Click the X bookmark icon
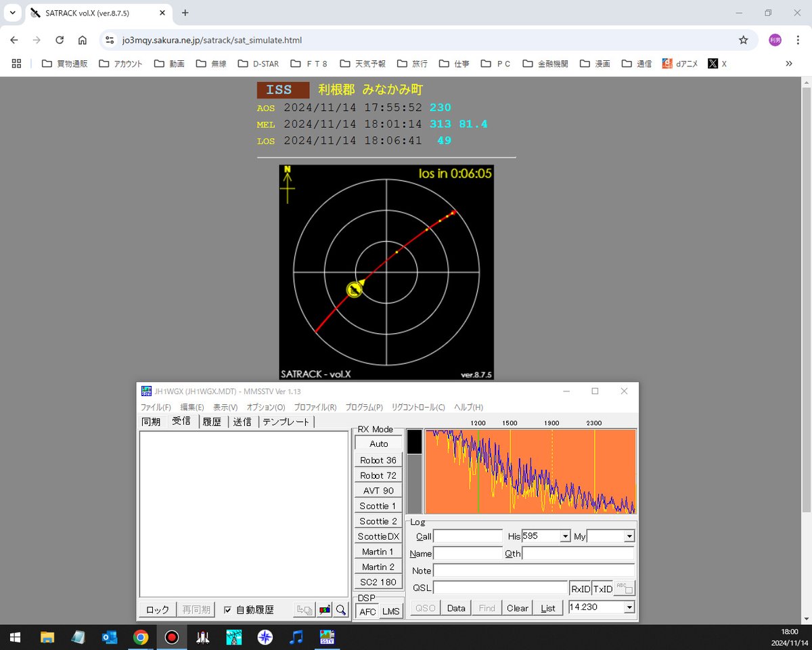812x650 pixels. (713, 64)
